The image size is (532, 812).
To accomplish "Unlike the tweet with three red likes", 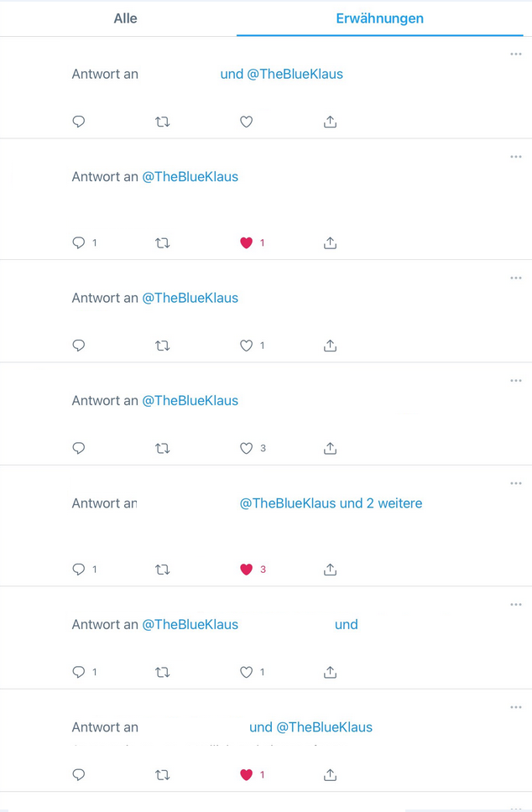I will click(x=246, y=570).
